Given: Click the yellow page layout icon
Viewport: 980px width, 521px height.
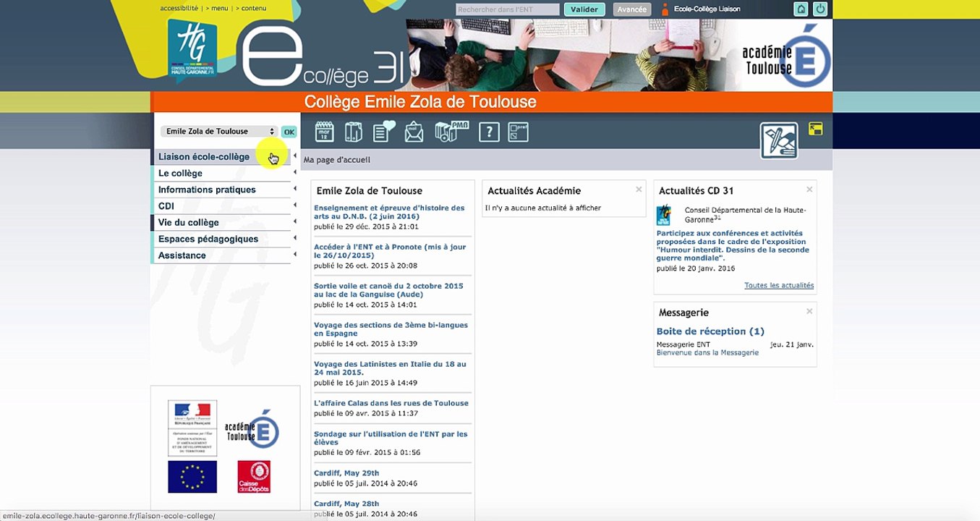Looking at the screenshot, I should [x=816, y=130].
